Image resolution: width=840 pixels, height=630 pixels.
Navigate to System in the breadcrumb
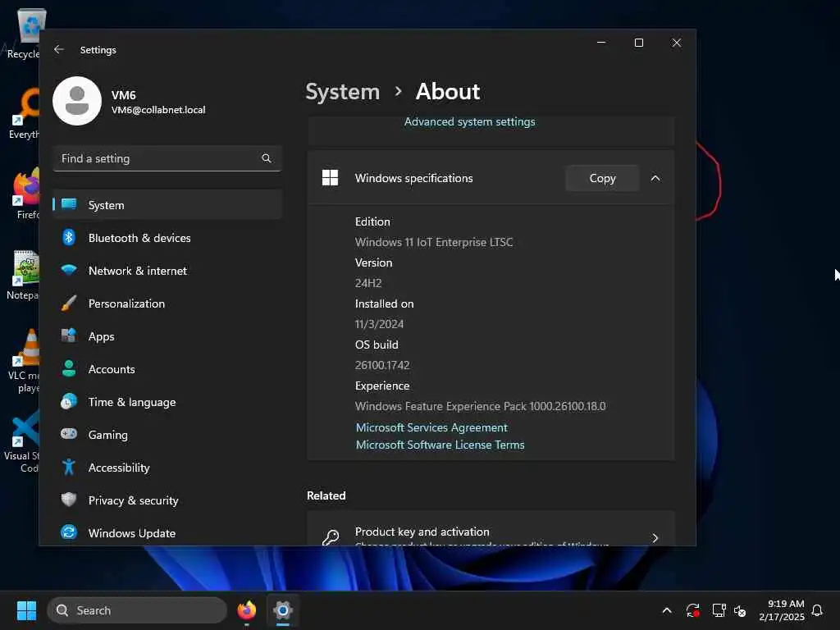point(342,92)
